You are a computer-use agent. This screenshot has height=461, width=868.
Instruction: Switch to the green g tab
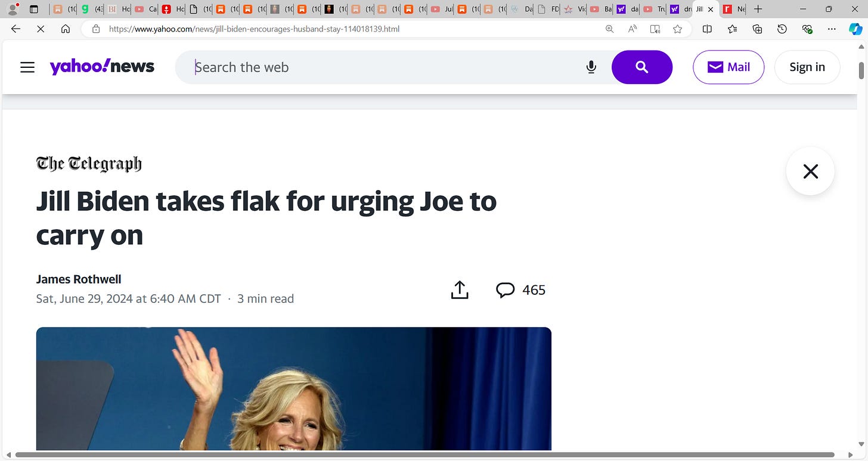click(x=92, y=9)
